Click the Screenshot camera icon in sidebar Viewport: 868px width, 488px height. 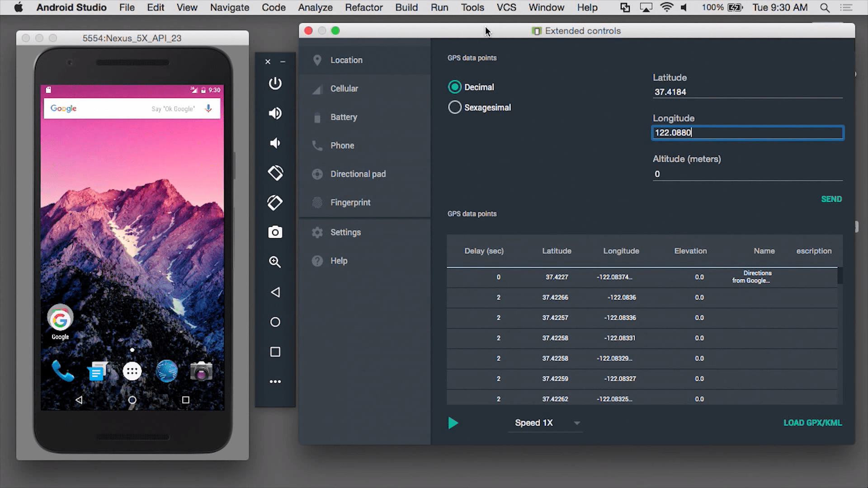pos(275,232)
